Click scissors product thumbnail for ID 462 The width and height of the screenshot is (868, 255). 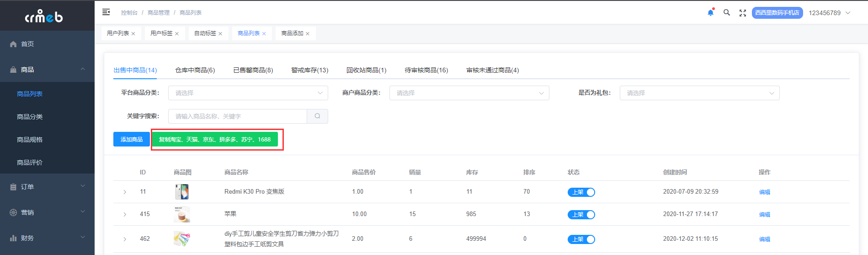tap(182, 239)
